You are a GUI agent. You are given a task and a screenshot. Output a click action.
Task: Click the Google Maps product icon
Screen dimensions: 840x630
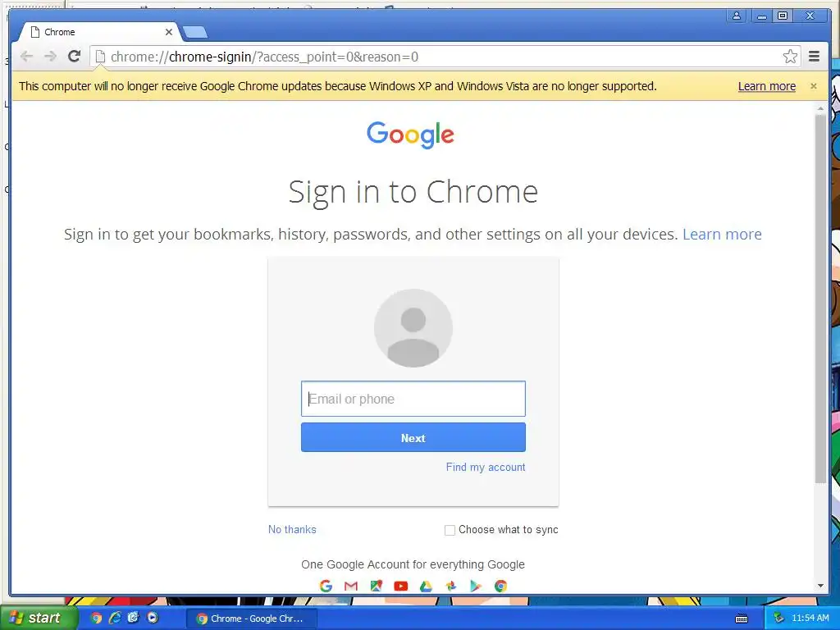point(376,586)
